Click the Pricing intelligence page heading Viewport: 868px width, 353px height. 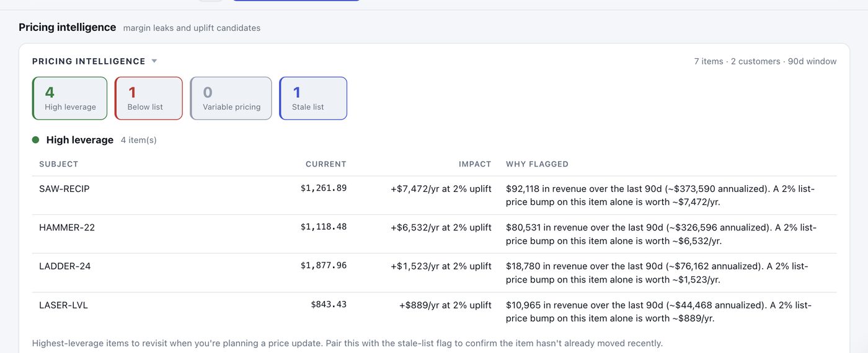tap(68, 27)
